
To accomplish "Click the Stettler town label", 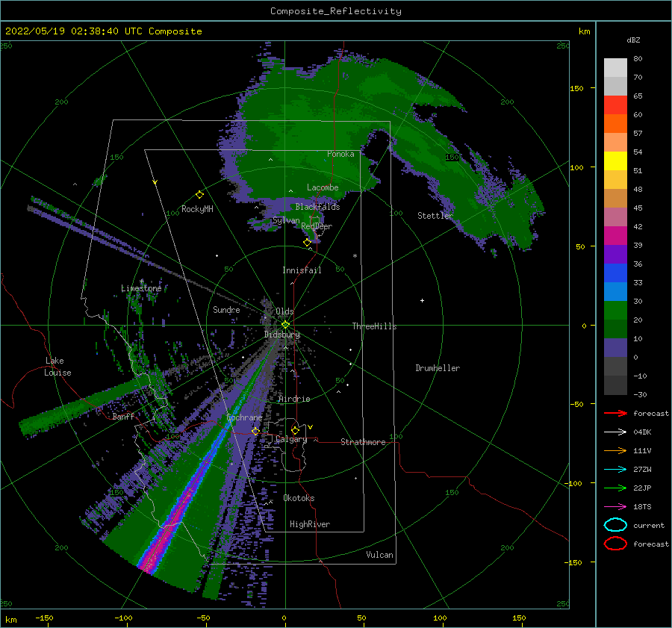I will pyautogui.click(x=435, y=216).
